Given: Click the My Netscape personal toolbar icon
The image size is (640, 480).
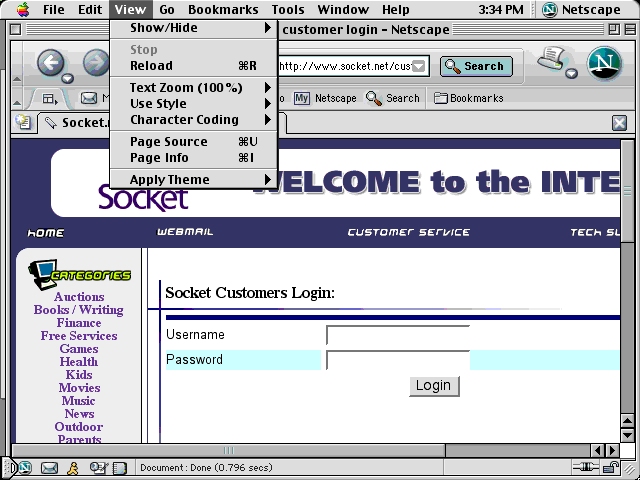Looking at the screenshot, I should 302,98.
